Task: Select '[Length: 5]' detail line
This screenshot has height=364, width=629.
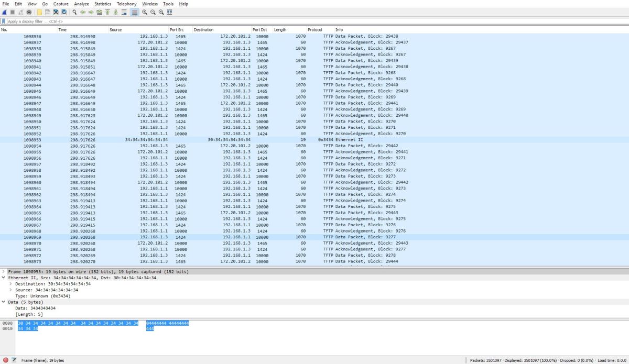Action: click(x=29, y=314)
